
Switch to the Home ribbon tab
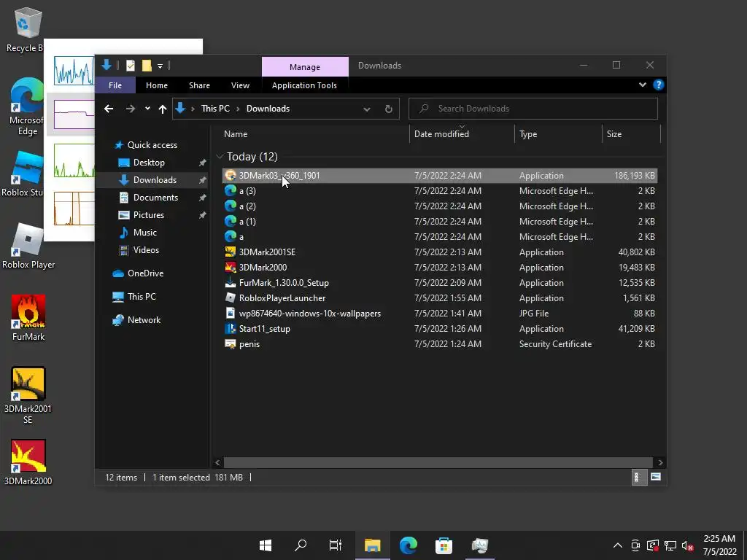click(x=157, y=85)
